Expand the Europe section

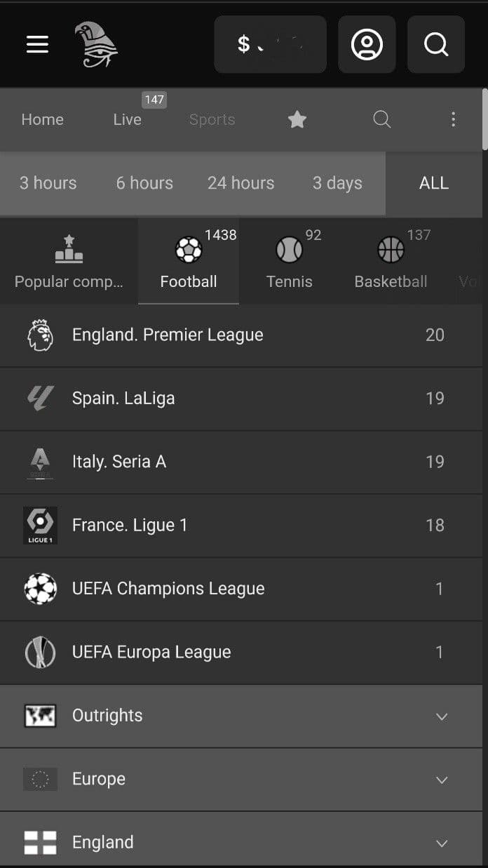click(244, 779)
